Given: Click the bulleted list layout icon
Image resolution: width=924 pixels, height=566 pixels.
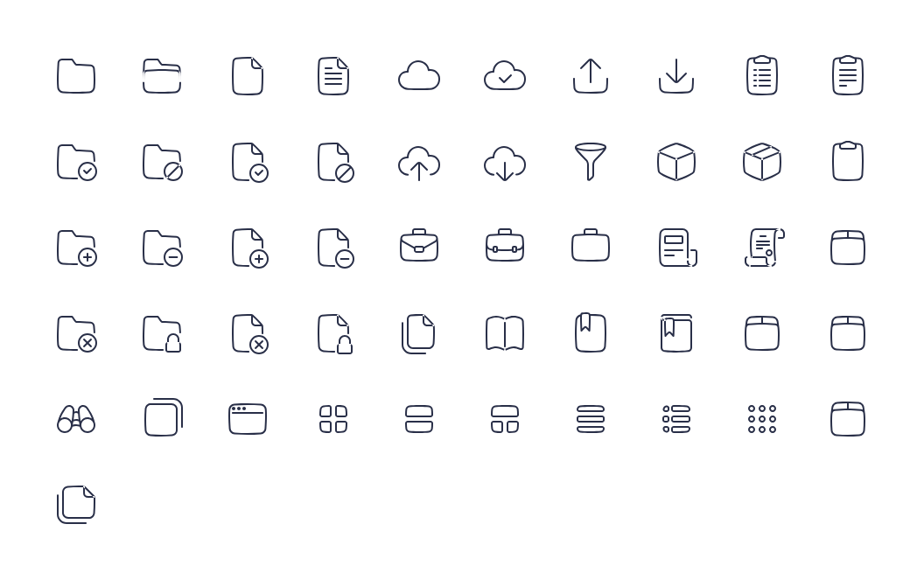Looking at the screenshot, I should click(676, 419).
